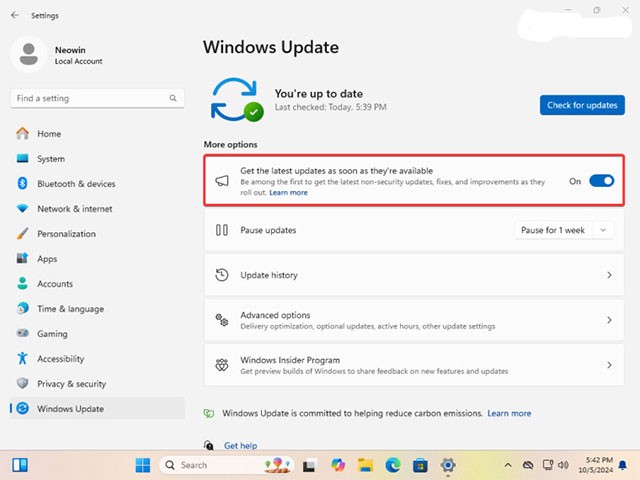Image resolution: width=640 pixels, height=480 pixels.
Task: Click the Privacy shield icon
Action: click(22, 383)
